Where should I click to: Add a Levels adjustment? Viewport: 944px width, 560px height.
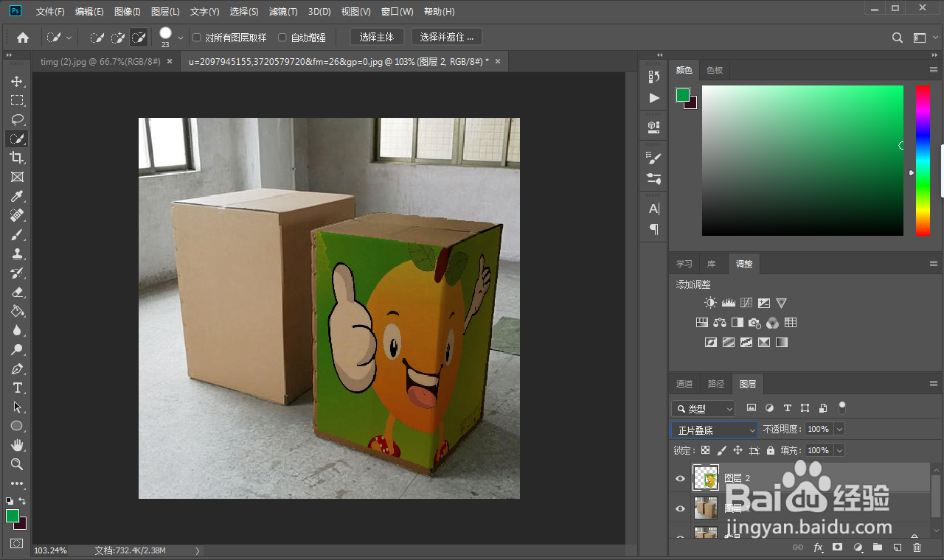click(x=729, y=303)
